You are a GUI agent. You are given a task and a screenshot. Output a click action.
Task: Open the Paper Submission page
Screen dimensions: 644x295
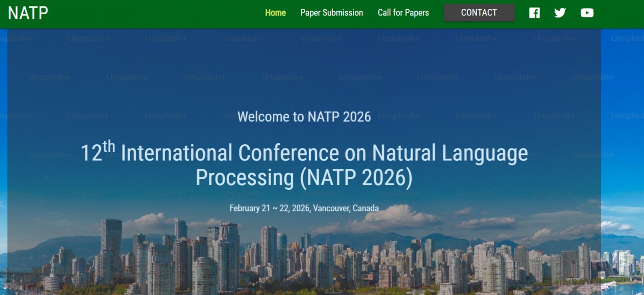click(x=331, y=12)
